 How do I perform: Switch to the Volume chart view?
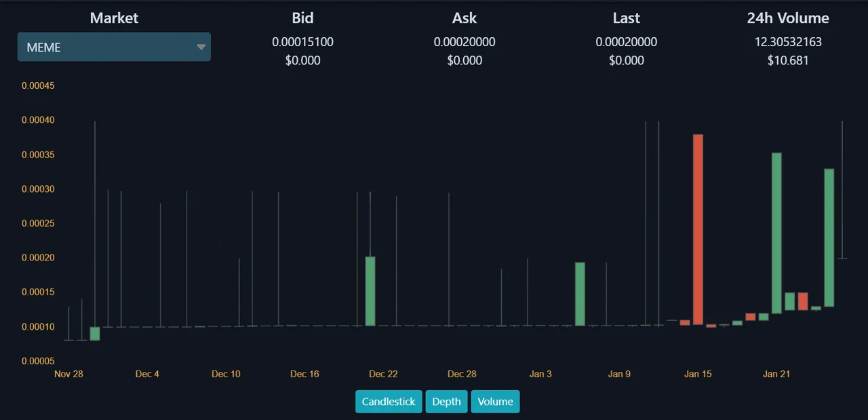(x=495, y=402)
